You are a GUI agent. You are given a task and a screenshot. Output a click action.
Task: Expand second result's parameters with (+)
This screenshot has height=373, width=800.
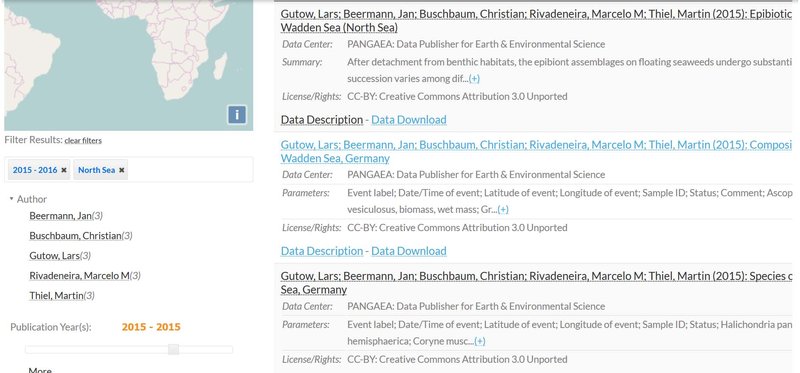pyautogui.click(x=503, y=209)
